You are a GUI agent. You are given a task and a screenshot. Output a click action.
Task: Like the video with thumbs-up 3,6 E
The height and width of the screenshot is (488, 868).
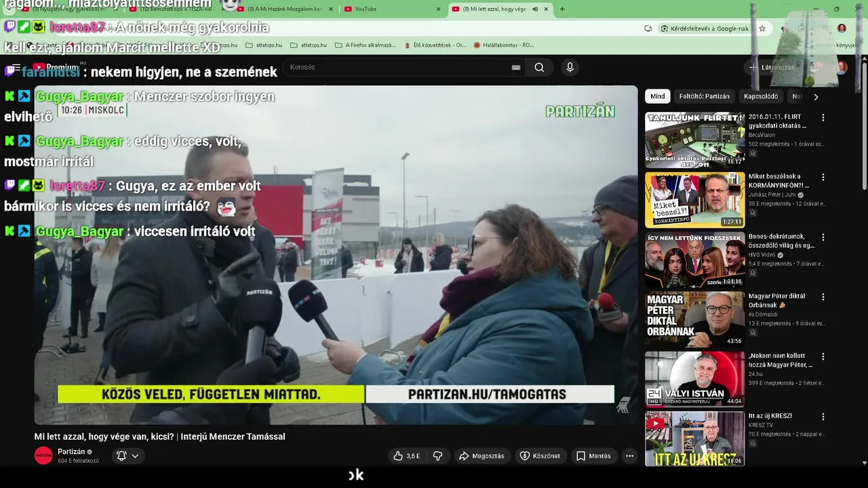406,456
